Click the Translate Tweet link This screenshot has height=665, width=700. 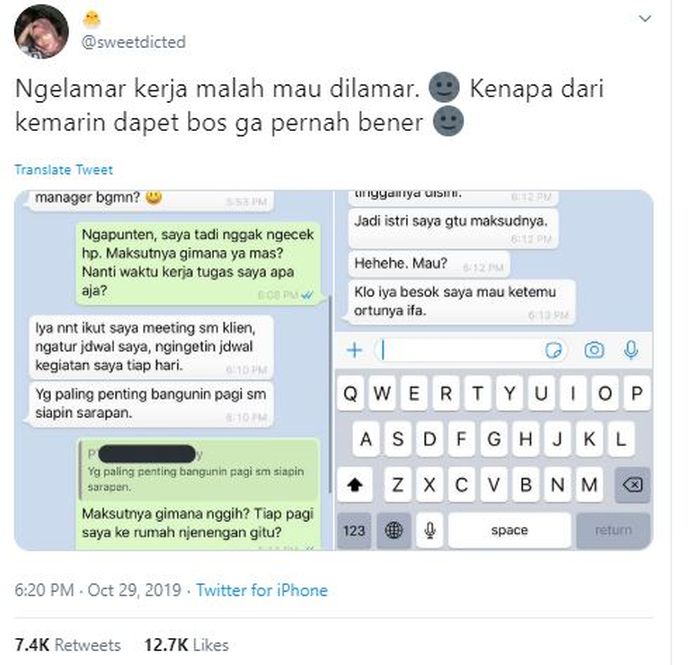63,170
